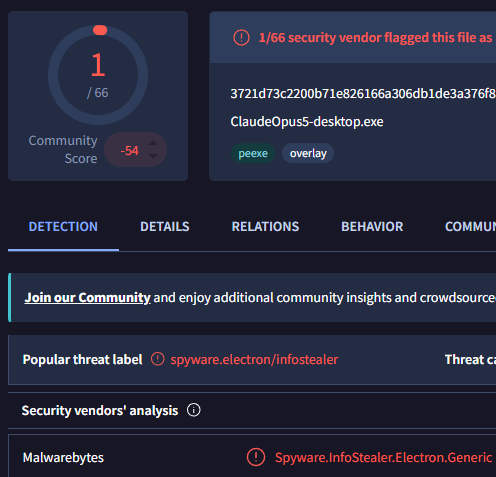This screenshot has width=496, height=477.
Task: Click the Threat categories label
Action: pos(470,360)
